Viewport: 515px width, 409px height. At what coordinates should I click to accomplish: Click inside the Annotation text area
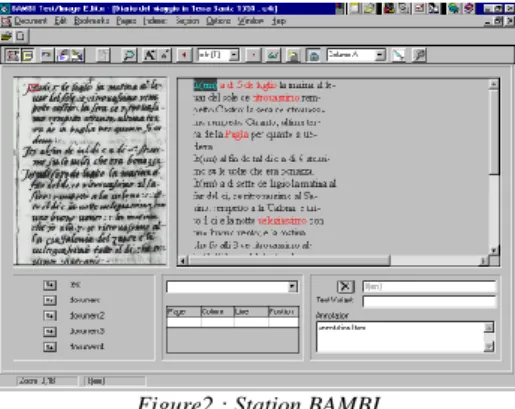(x=400, y=337)
